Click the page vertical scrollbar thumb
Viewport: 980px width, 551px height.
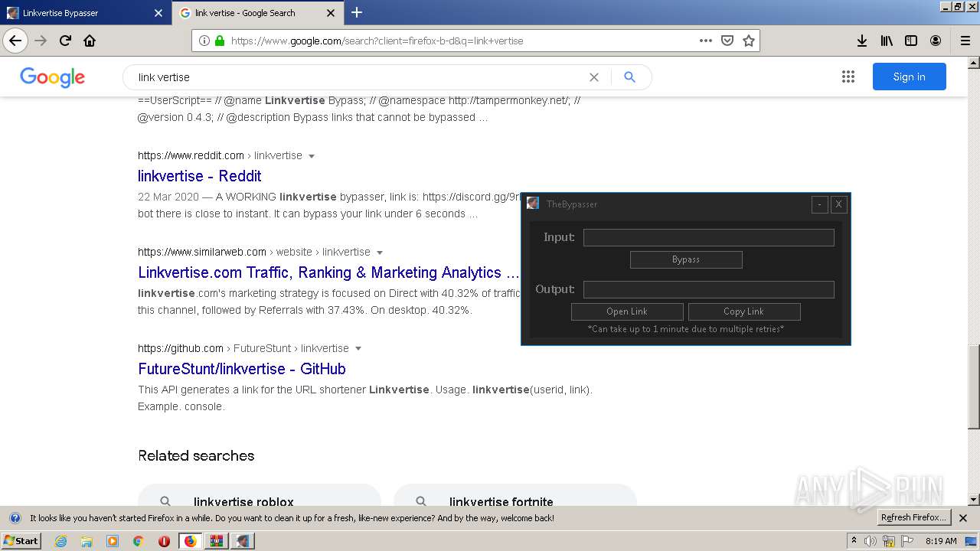974,386
